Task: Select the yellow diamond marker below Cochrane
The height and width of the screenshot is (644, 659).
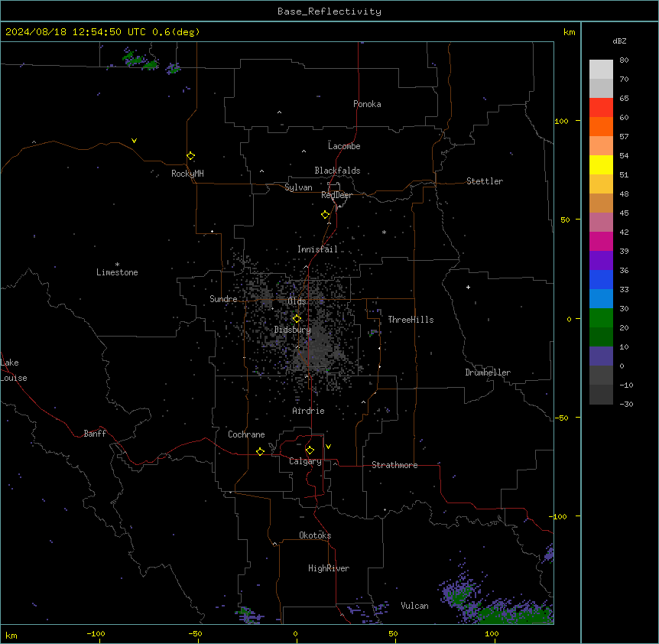Action: 260,451
